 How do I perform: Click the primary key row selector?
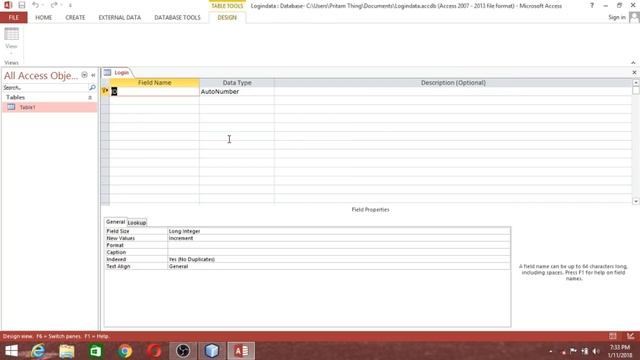(x=105, y=91)
